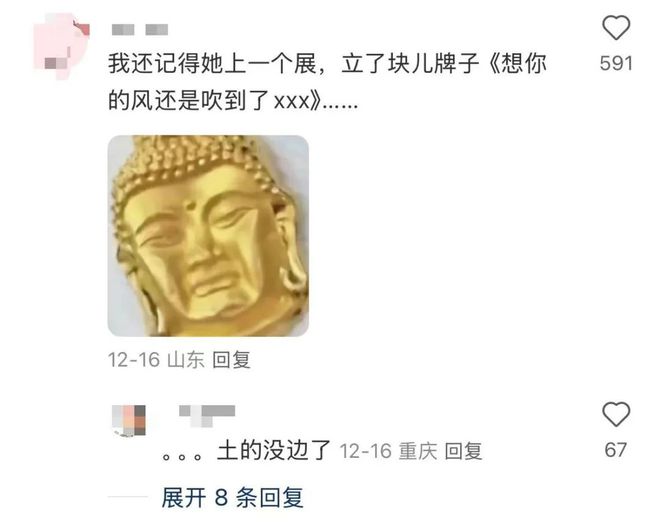Image resolution: width=660 pixels, height=524 pixels.
Task: Open the blurred username of the top commenter
Action: [x=140, y=29]
